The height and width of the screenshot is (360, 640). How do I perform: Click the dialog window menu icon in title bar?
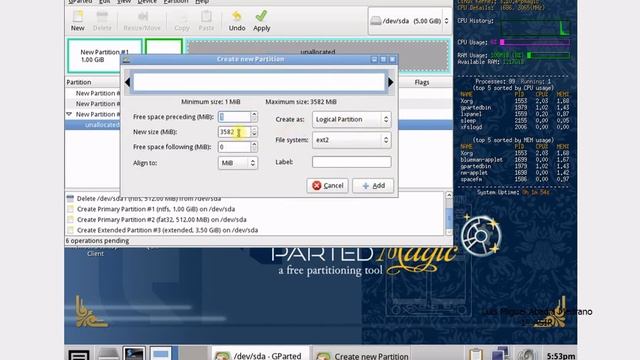pos(126,60)
